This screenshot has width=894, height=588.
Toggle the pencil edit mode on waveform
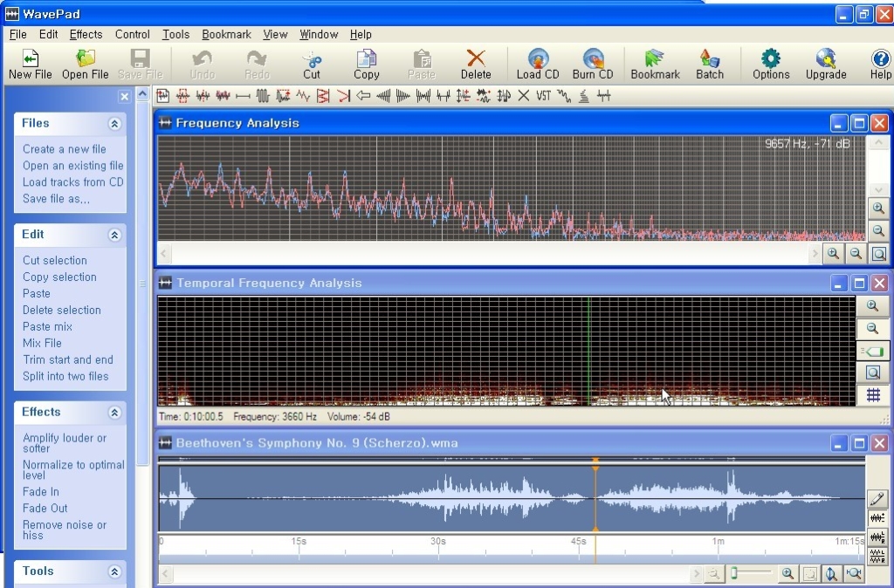877,498
